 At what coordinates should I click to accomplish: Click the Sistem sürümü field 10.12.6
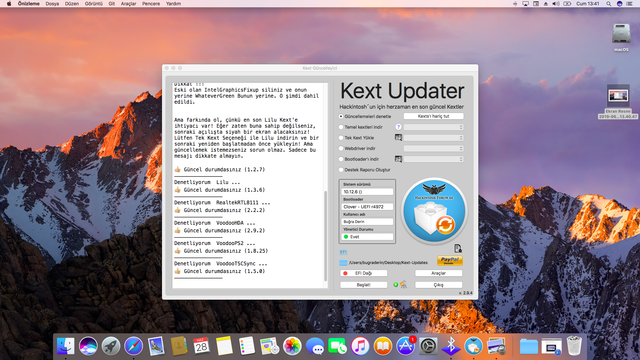(x=367, y=192)
